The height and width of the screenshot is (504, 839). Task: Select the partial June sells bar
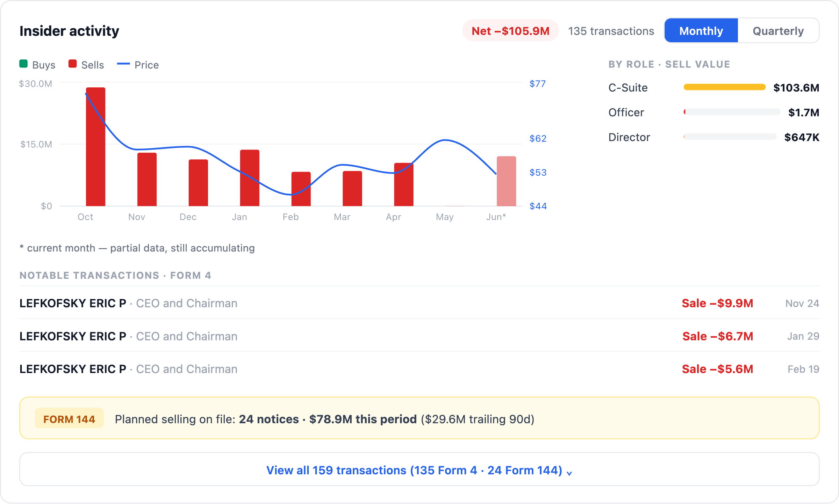point(507,181)
